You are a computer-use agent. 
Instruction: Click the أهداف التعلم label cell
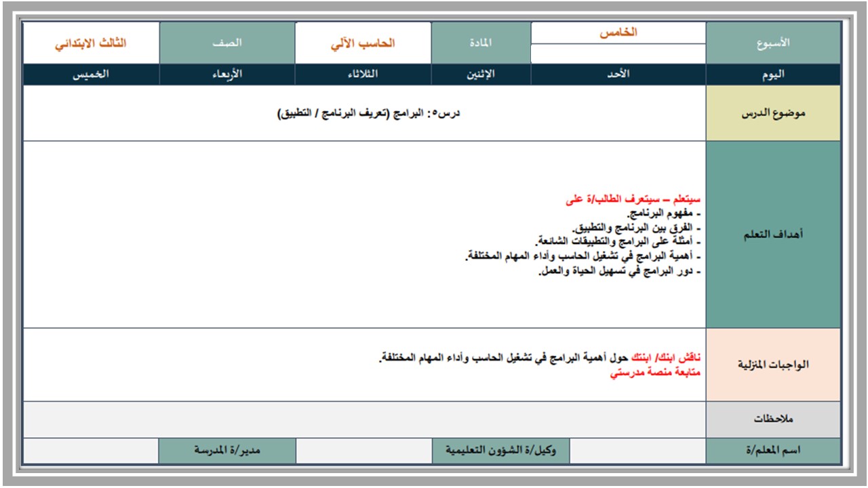click(774, 235)
